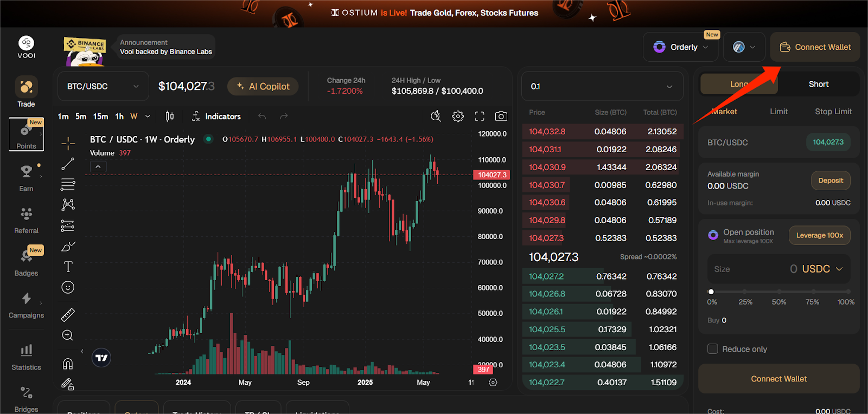Open the alert clock icon in chart toolbar
868x414 pixels.
pyautogui.click(x=436, y=116)
